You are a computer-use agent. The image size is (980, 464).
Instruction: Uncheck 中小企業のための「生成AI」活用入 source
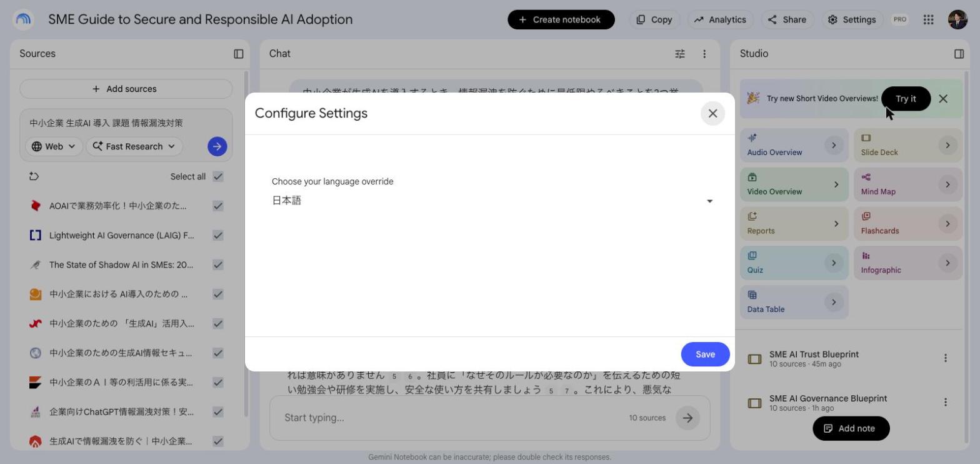(x=218, y=323)
